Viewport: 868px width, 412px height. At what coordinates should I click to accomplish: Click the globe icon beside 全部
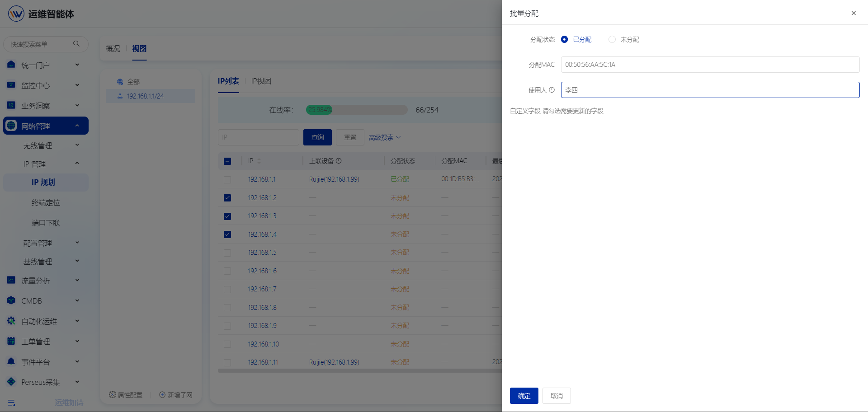(120, 82)
